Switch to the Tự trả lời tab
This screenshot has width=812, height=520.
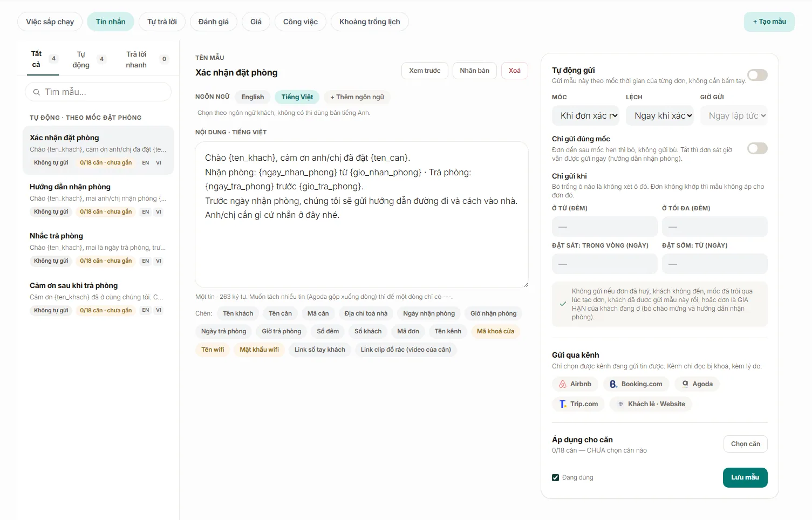pyautogui.click(x=162, y=22)
